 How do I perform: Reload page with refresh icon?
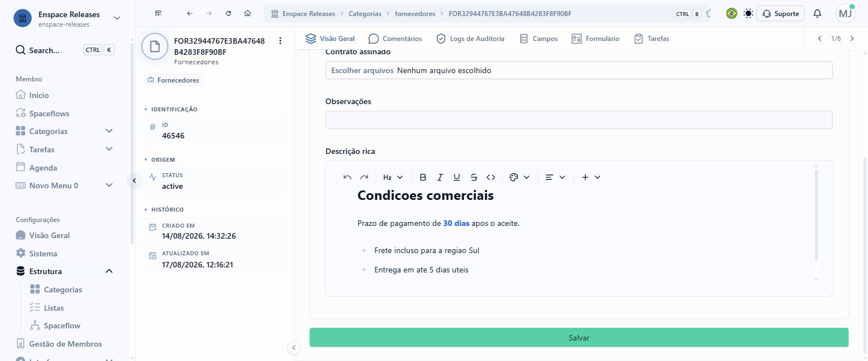228,13
